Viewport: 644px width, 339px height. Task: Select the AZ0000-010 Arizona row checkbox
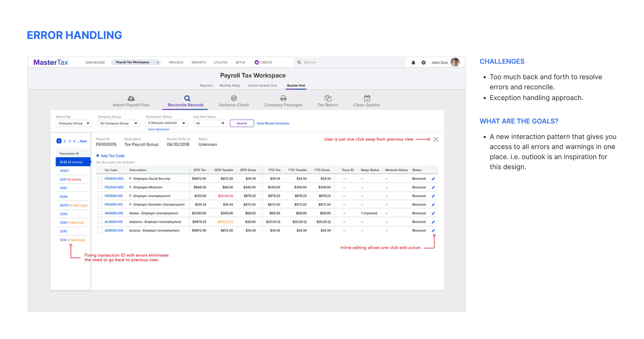pos(100,230)
